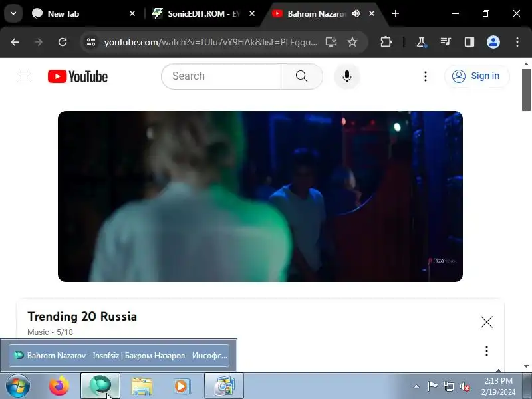Click the video player to pause
Screen dimensions: 532x399
tap(260, 196)
